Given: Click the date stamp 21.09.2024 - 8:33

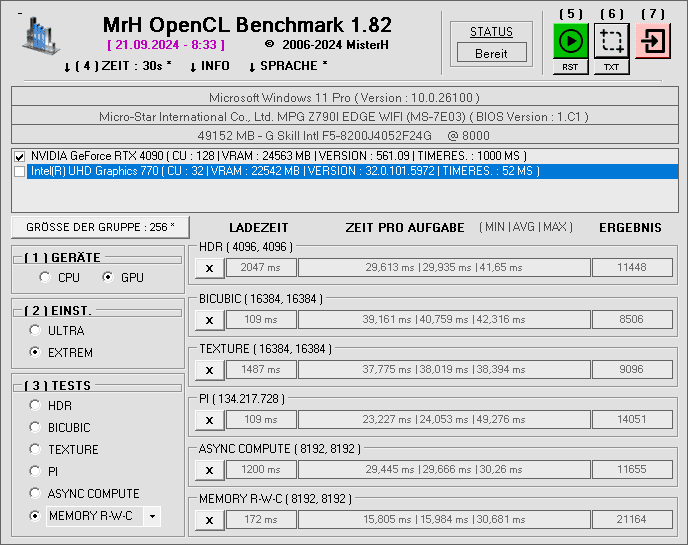Looking at the screenshot, I should 166,45.
